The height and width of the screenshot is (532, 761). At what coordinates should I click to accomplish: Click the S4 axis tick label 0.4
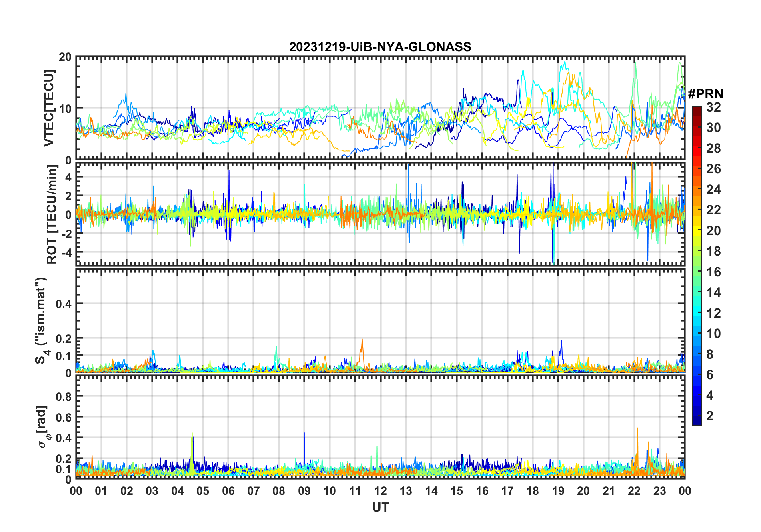[64, 304]
